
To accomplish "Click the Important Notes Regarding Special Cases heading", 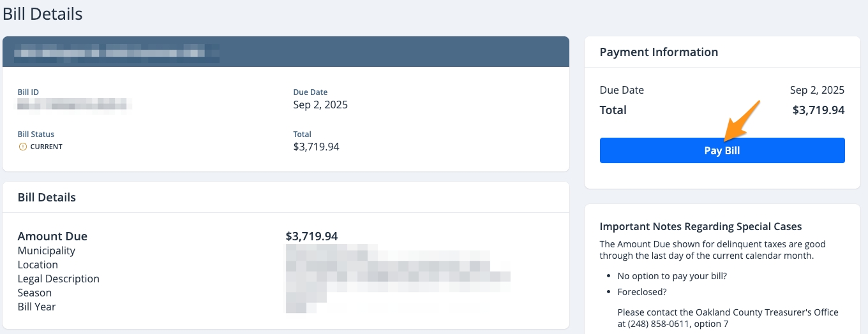I will [701, 227].
